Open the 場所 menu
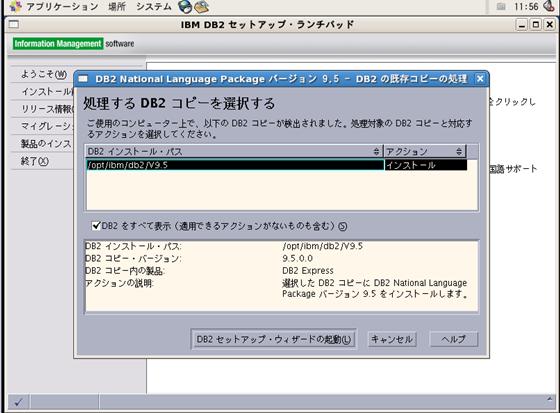Screen dimensions: 560x413 click(117, 6)
